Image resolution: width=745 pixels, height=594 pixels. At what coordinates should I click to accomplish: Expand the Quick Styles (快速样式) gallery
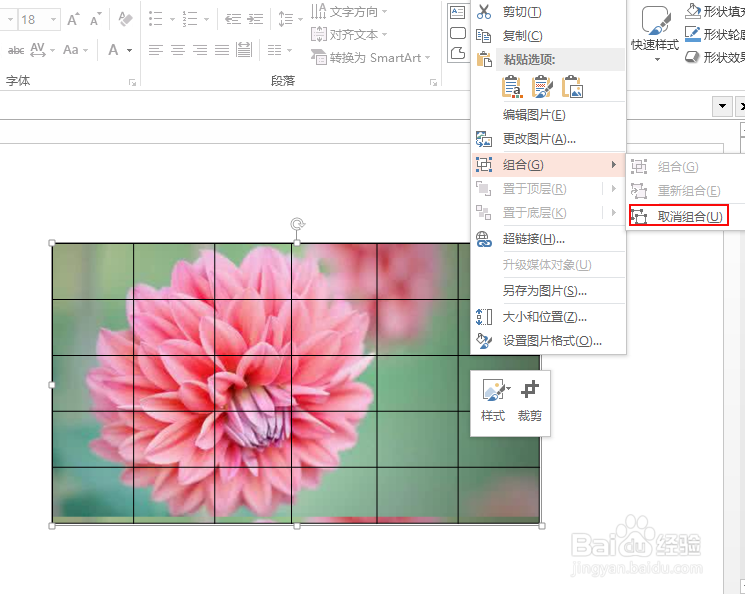656,33
